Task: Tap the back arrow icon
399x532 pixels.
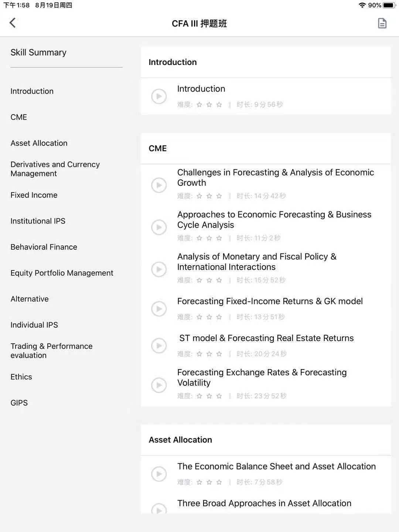Action: click(13, 23)
